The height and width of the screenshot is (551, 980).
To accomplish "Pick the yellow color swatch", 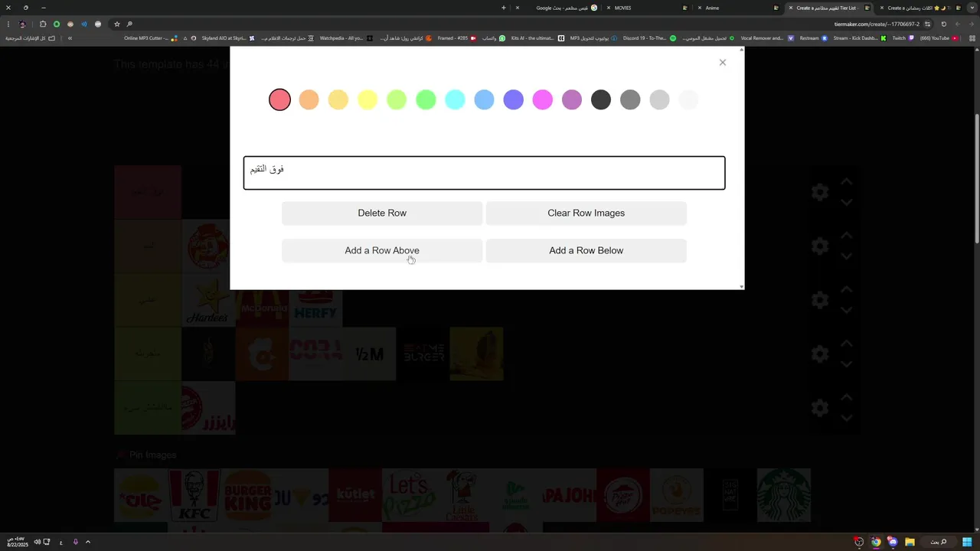I will pyautogui.click(x=367, y=99).
